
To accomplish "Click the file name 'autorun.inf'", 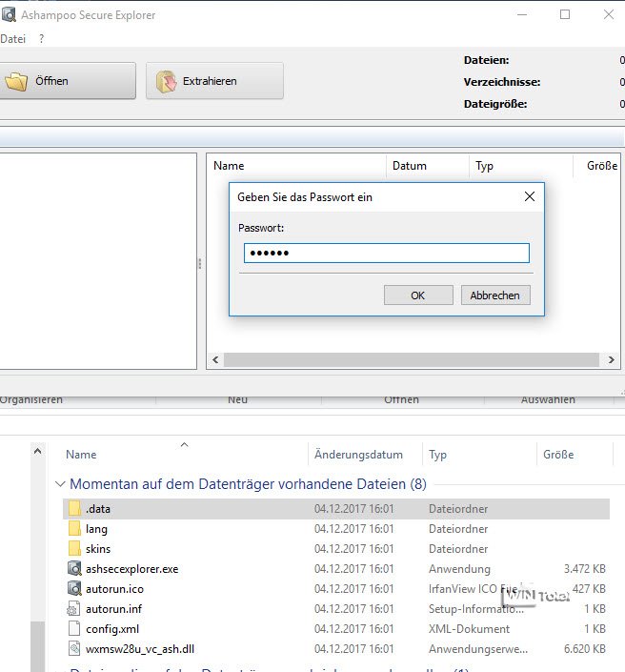I will click(x=113, y=609).
